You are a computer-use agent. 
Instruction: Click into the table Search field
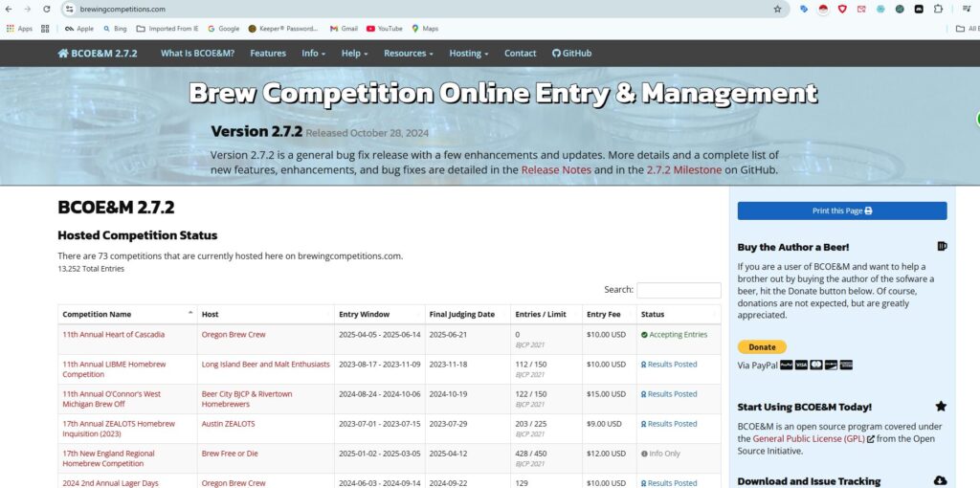pos(679,290)
